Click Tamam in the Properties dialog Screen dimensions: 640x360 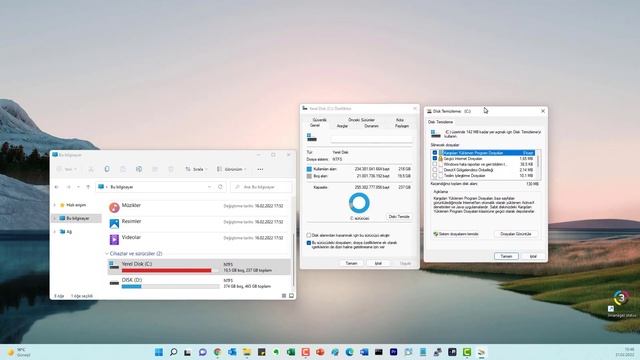[351, 263]
